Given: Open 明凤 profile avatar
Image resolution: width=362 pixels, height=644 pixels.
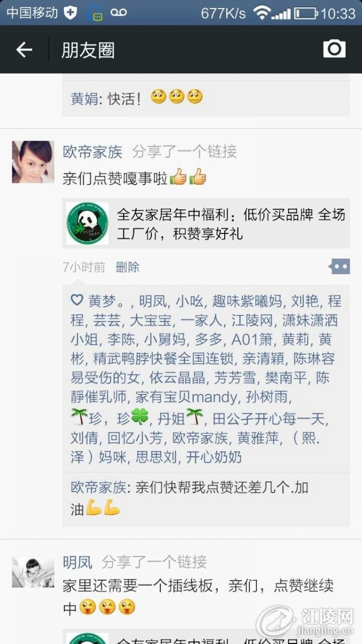Looking at the screenshot, I should tap(33, 572).
